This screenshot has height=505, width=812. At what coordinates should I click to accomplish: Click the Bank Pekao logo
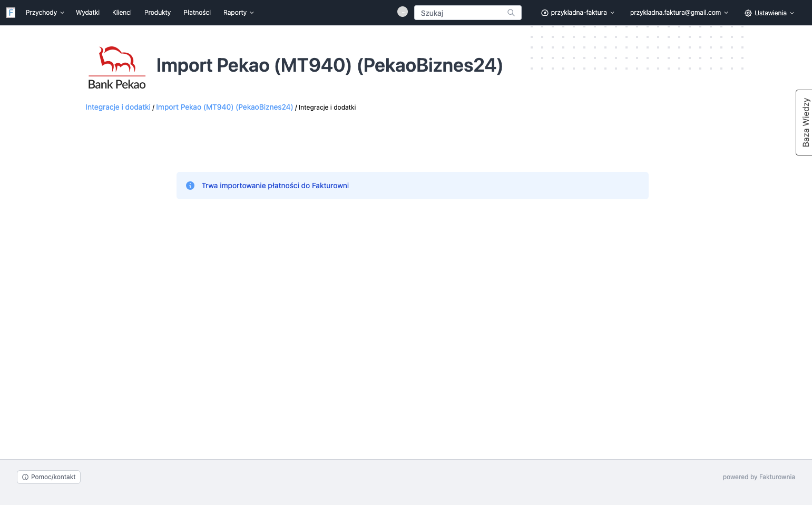click(117, 68)
